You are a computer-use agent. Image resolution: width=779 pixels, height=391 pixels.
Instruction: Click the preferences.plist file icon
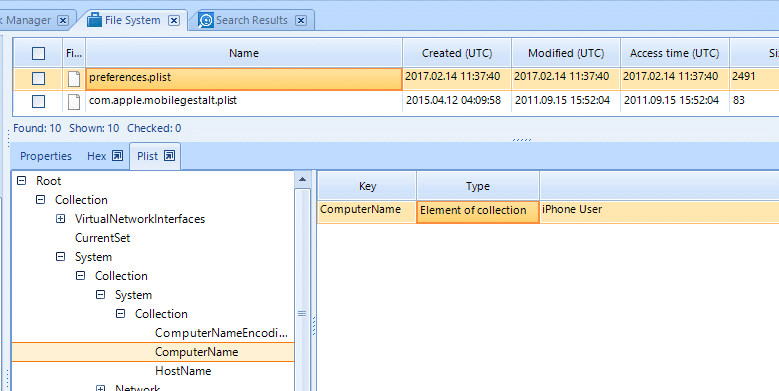pyautogui.click(x=74, y=78)
